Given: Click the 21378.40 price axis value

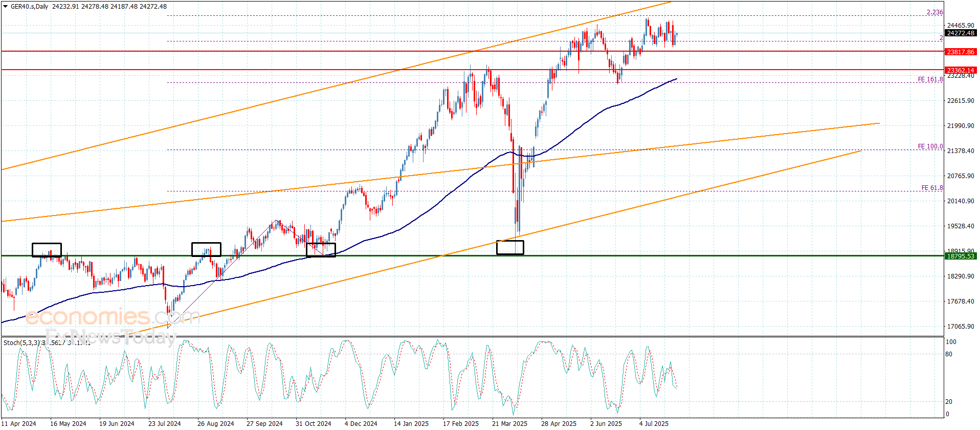Looking at the screenshot, I should (x=961, y=150).
